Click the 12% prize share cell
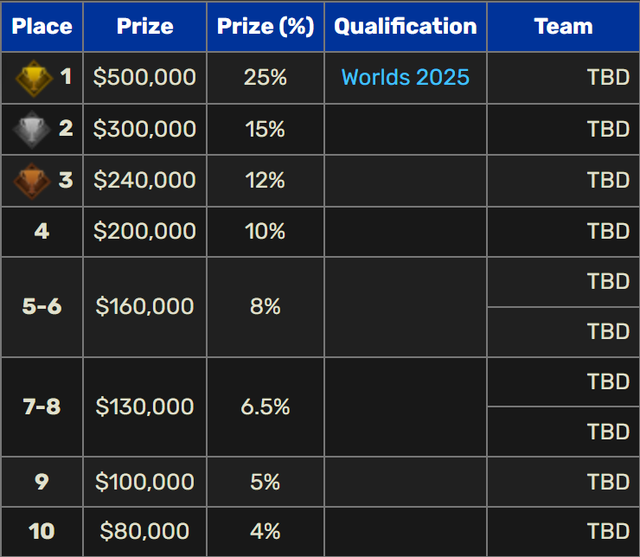Screen dimensions: 640x557 click(x=265, y=180)
